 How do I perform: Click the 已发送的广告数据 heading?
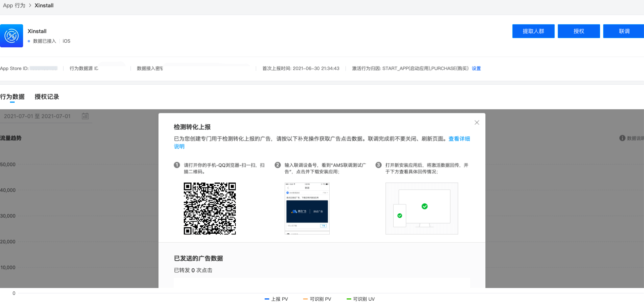[x=198, y=258]
